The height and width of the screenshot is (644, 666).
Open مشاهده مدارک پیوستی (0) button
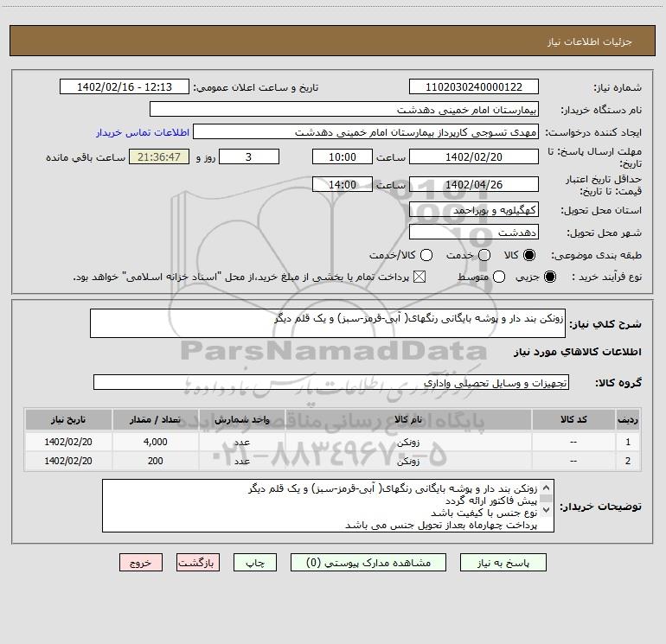coord(368,563)
